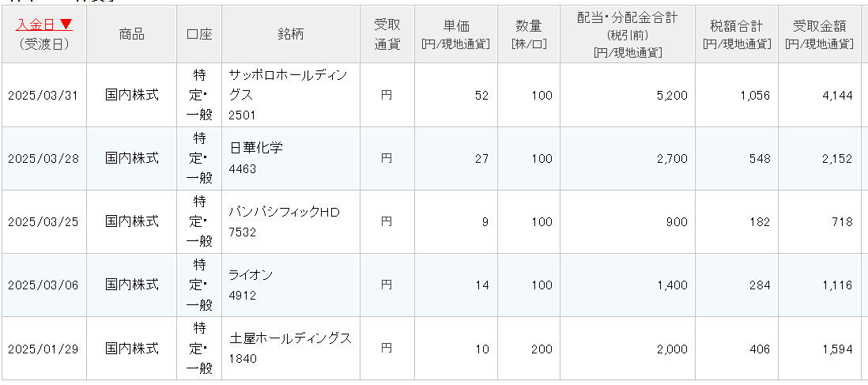Screen dimensions: 868x385
Task: Click the 土屋ホールディングス stock name
Action: point(289,338)
